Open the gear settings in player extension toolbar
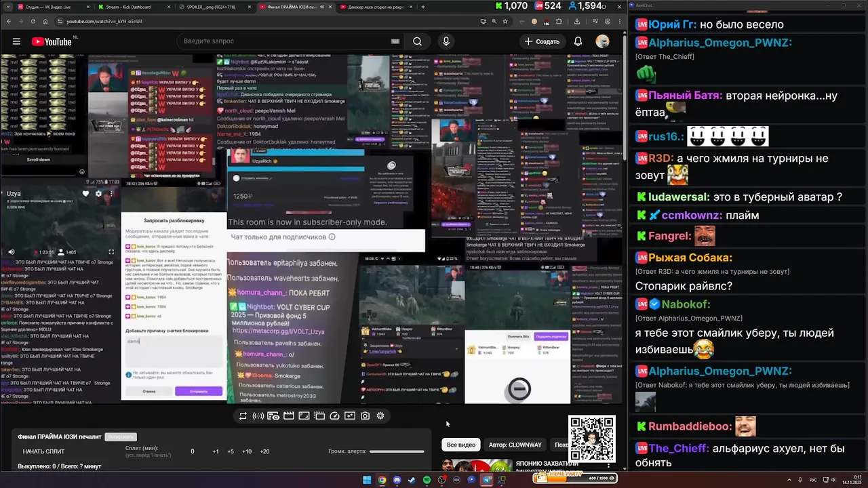The height and width of the screenshot is (488, 868). [x=380, y=416]
